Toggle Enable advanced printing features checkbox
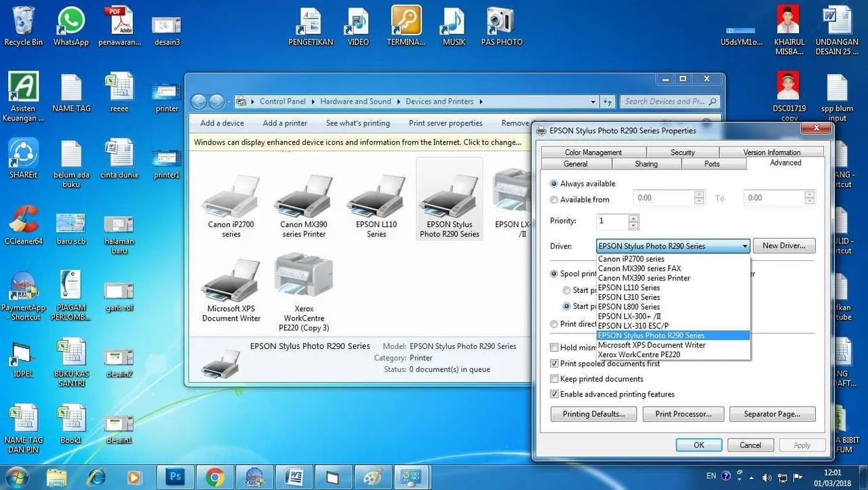This screenshot has height=490, width=868. [554, 394]
